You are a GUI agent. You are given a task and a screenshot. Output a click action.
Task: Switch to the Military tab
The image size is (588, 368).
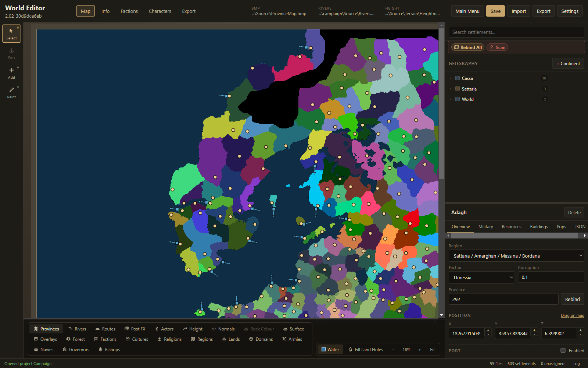[485, 227]
